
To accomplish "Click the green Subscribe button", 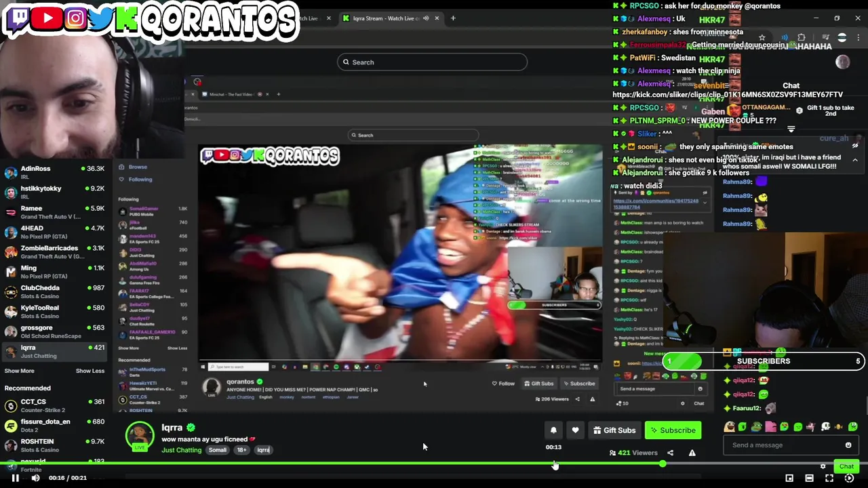I will point(672,430).
